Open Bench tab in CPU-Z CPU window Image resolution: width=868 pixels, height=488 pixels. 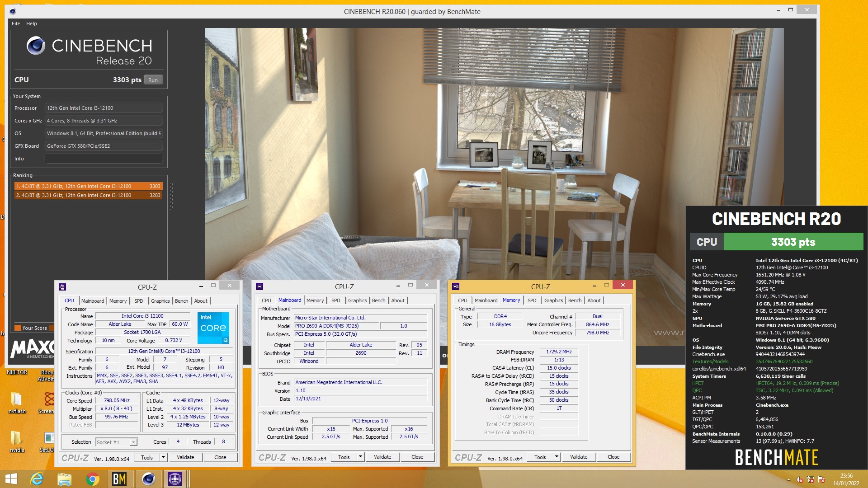point(182,301)
